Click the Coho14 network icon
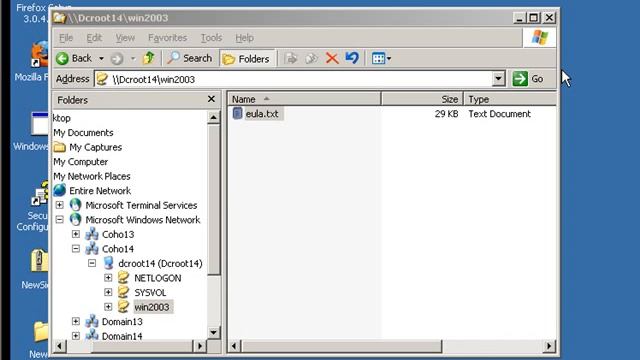Viewport: 640px width, 360px height. (92, 249)
